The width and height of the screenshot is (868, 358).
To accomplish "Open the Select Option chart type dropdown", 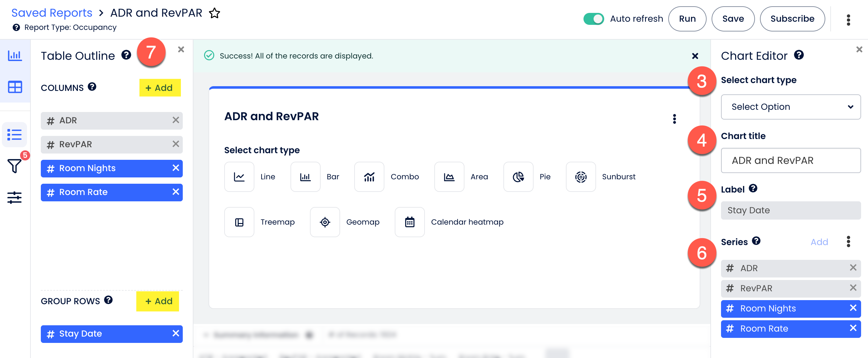I will [x=790, y=107].
